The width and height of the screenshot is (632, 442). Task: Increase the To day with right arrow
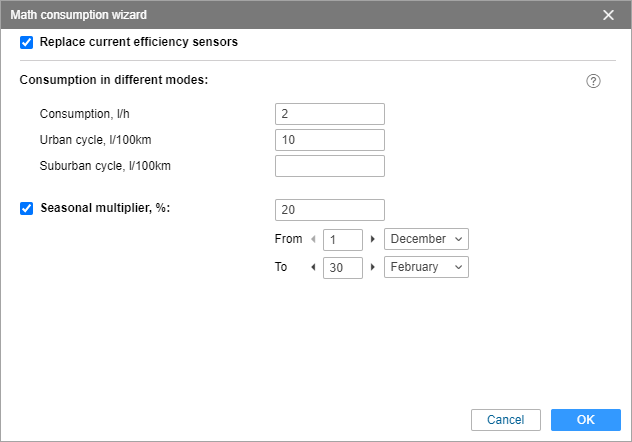tap(373, 267)
